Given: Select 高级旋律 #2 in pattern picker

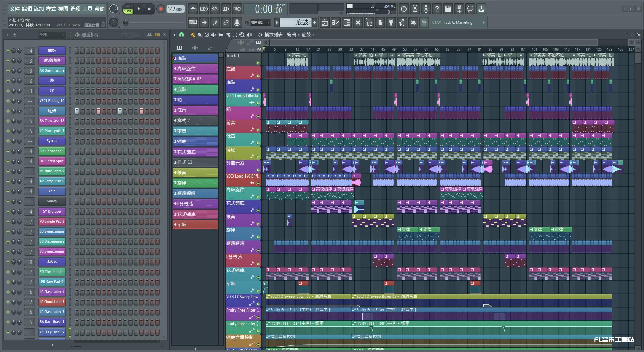Looking at the screenshot, I should tap(195, 79).
